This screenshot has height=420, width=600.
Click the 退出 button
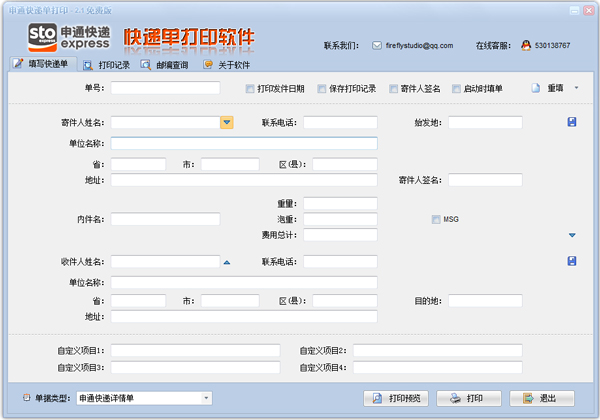click(542, 398)
